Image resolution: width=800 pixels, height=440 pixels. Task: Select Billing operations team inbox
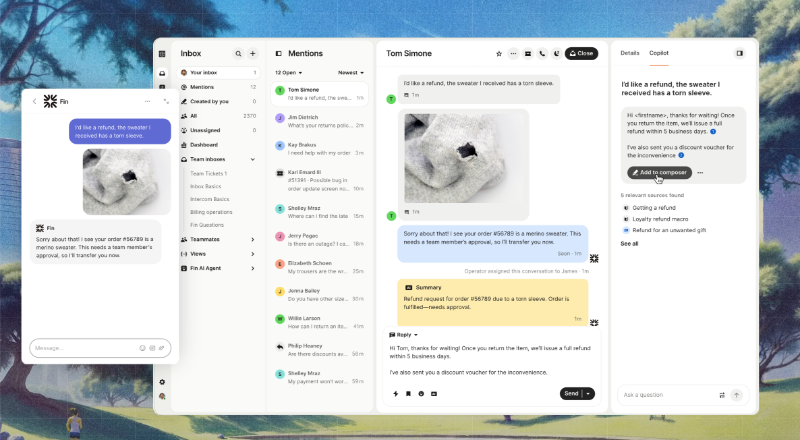pyautogui.click(x=211, y=212)
